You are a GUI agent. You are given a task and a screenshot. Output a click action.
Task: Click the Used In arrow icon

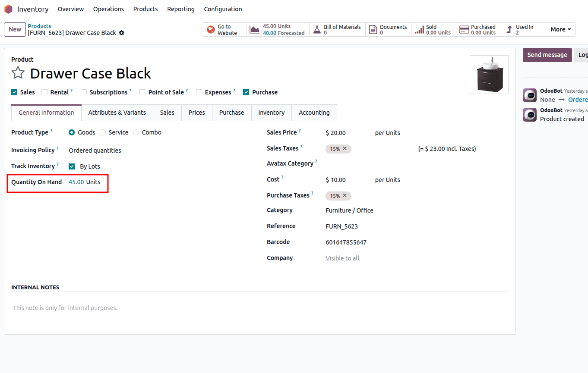(509, 29)
